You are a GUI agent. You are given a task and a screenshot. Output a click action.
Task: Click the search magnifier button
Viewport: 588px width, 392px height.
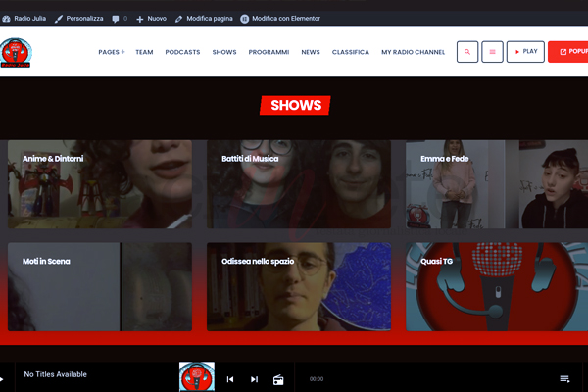click(x=467, y=52)
